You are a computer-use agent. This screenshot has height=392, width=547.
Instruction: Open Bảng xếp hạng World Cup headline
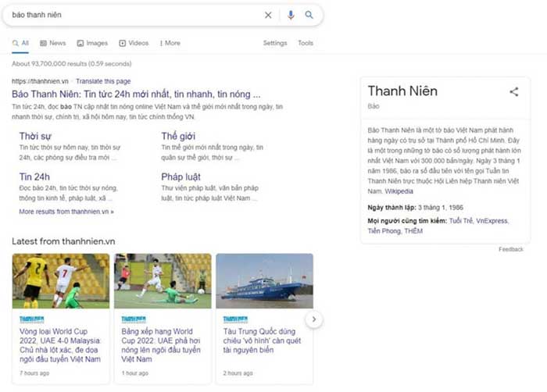click(x=161, y=345)
